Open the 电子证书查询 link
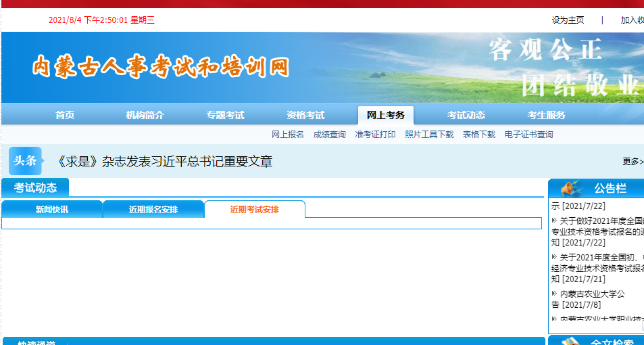Viewport: 644px width, 345px height. click(x=528, y=135)
